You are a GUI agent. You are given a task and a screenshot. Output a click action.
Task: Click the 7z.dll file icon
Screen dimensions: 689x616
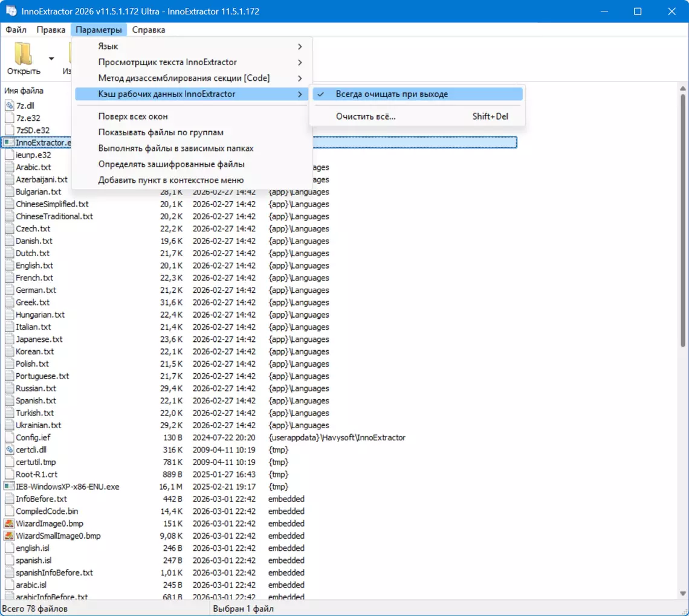pos(9,106)
